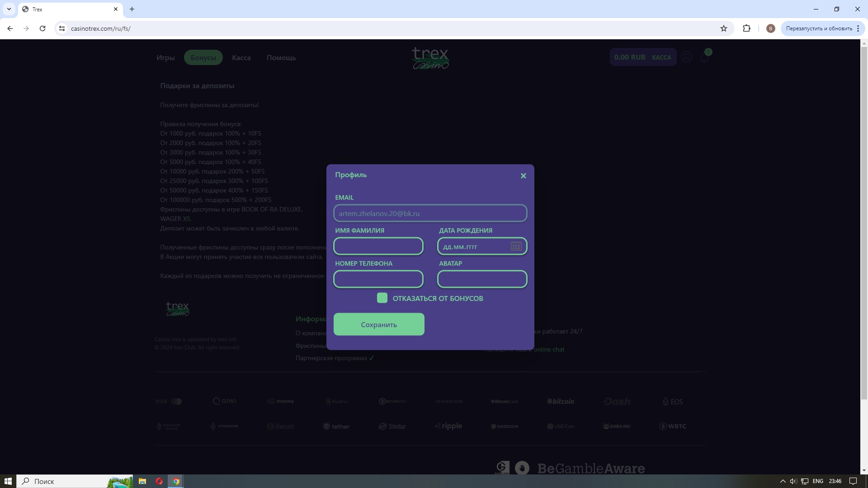
Task: Reload the page with refresh icon
Action: pos(42,28)
